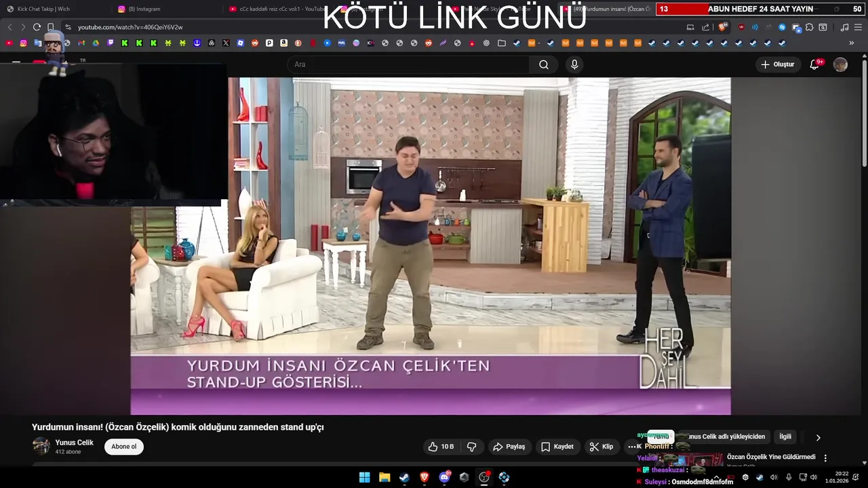This screenshot has height=488, width=868.
Task: Open the Extensions puzzle icon
Action: (809, 27)
